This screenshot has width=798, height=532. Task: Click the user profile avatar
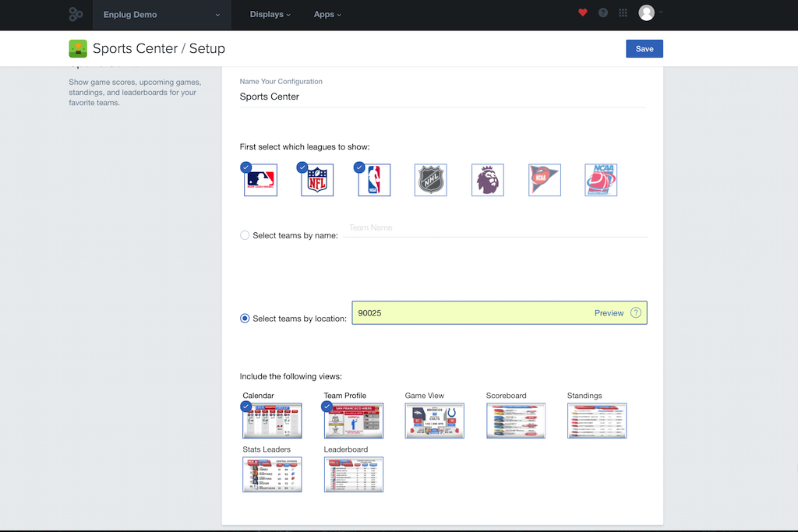(646, 12)
